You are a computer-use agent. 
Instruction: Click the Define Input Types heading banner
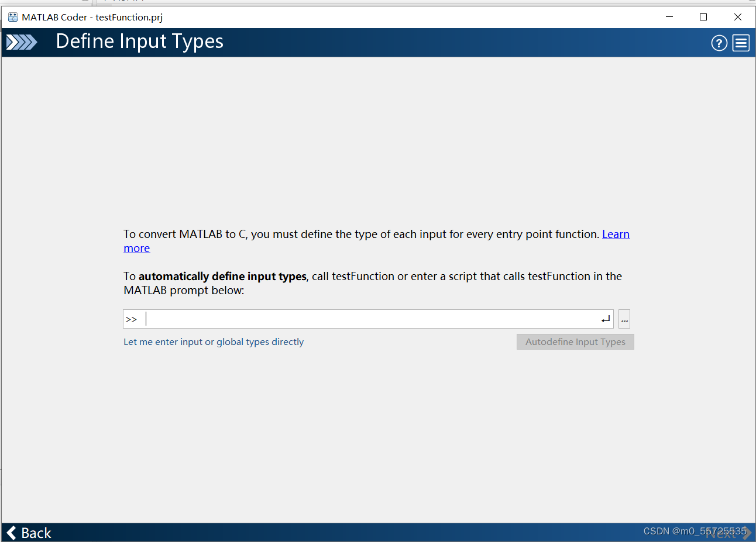click(139, 42)
